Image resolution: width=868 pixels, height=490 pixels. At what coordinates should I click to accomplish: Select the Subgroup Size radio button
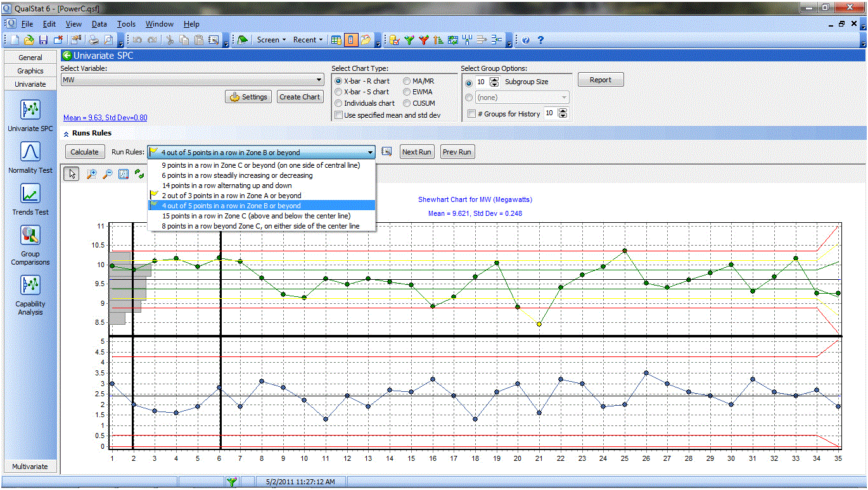[x=469, y=82]
